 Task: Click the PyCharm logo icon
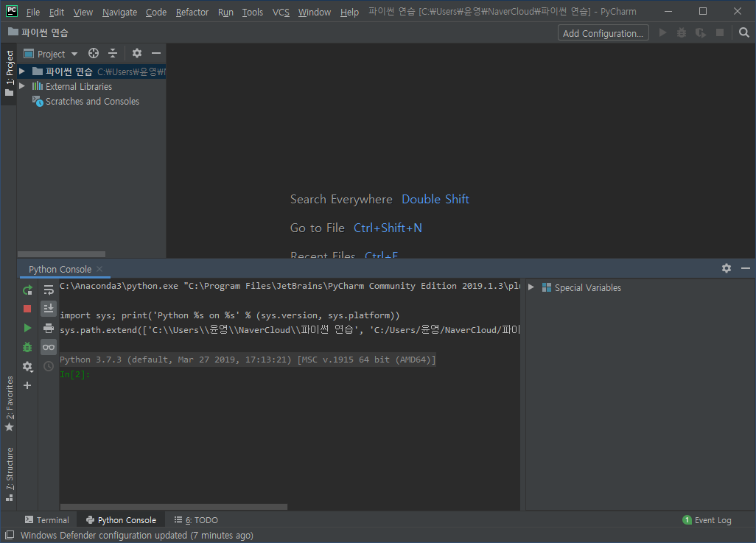click(12, 11)
